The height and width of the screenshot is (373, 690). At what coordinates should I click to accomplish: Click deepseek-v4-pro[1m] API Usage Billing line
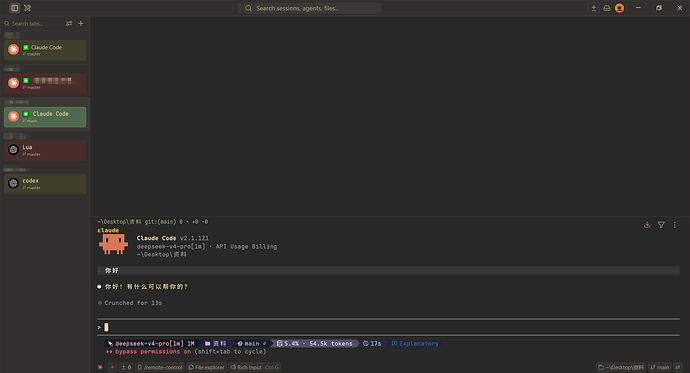click(207, 246)
